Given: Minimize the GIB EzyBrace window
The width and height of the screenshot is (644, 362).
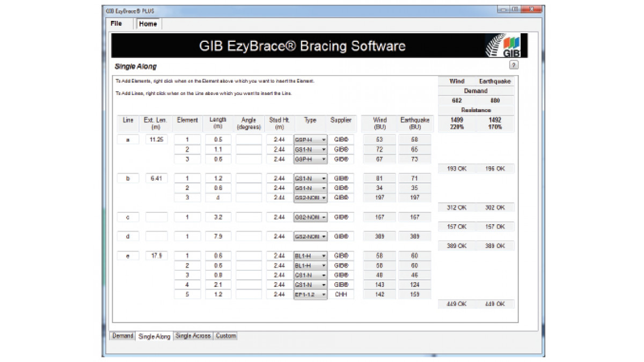Looking at the screenshot, I should tap(504, 9).
